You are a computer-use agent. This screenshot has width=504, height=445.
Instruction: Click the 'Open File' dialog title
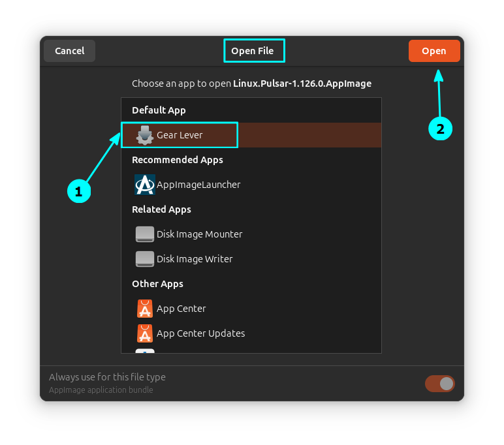tap(252, 51)
